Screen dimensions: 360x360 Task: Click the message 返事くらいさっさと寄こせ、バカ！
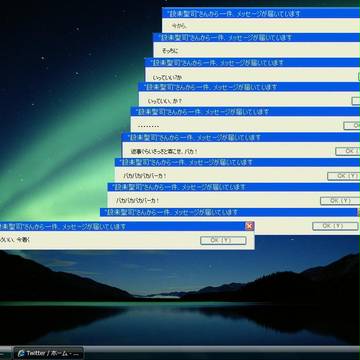pos(165,152)
